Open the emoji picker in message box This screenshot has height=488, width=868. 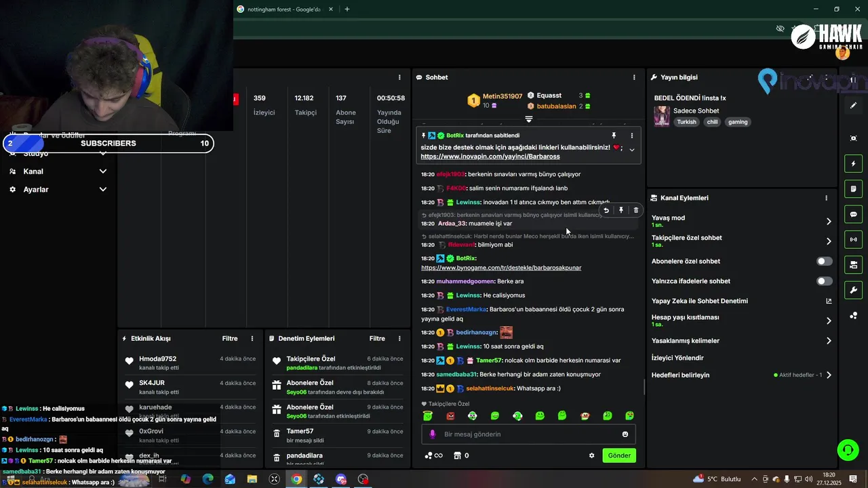(x=625, y=434)
